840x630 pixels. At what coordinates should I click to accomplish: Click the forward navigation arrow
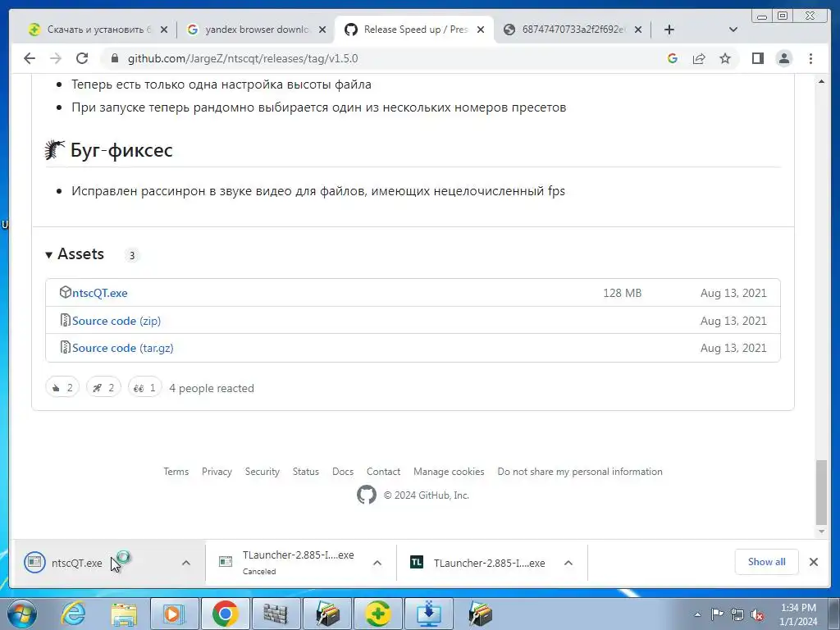[x=56, y=58]
